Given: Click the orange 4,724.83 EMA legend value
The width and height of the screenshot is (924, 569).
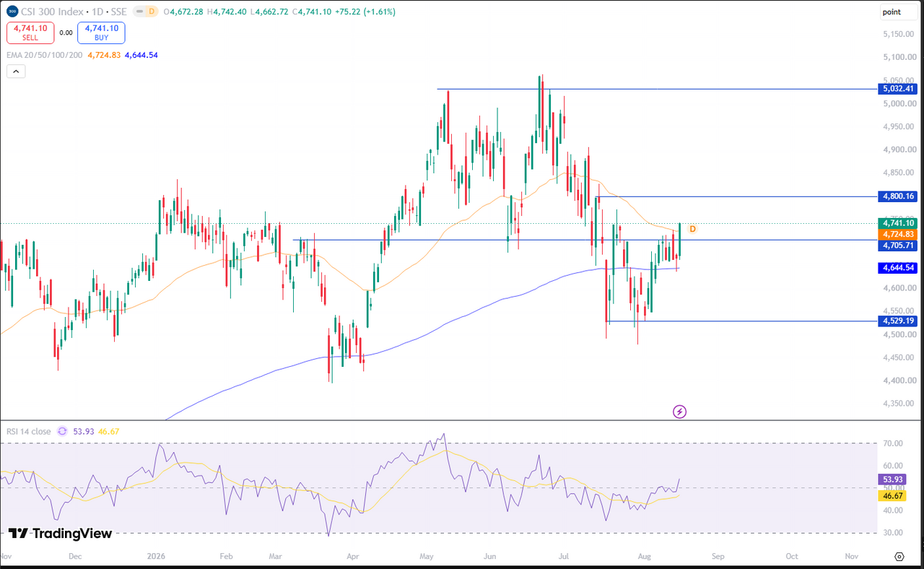Looking at the screenshot, I should pos(104,55).
